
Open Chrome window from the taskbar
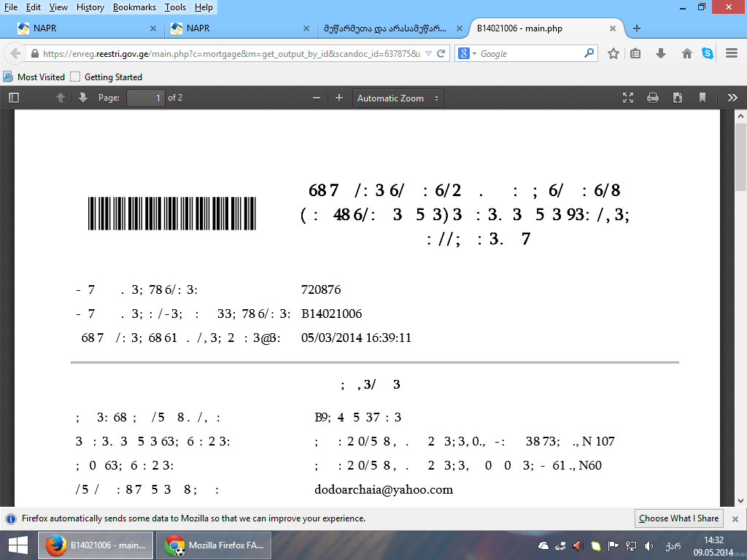(215, 545)
